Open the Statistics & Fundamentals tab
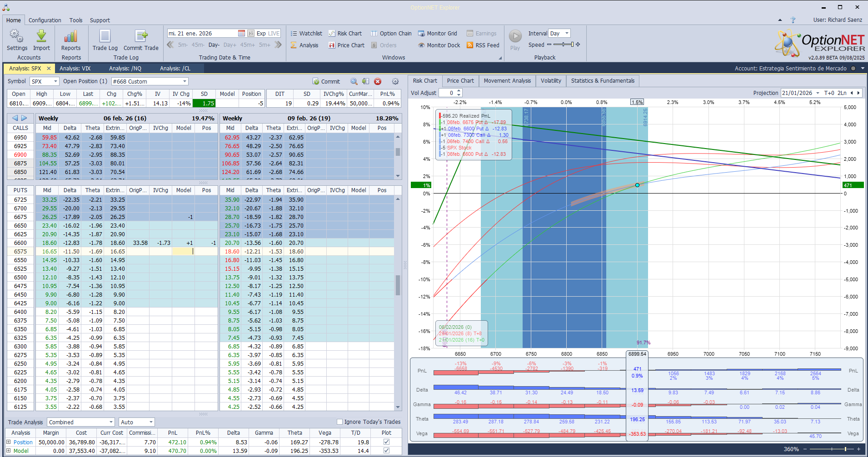The height and width of the screenshot is (457, 868). 603,81
